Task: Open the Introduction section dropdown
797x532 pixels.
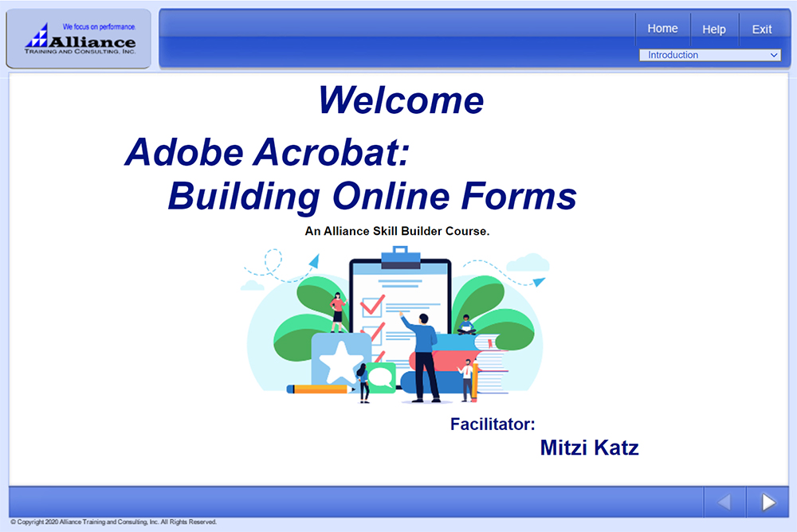Action: [x=709, y=55]
